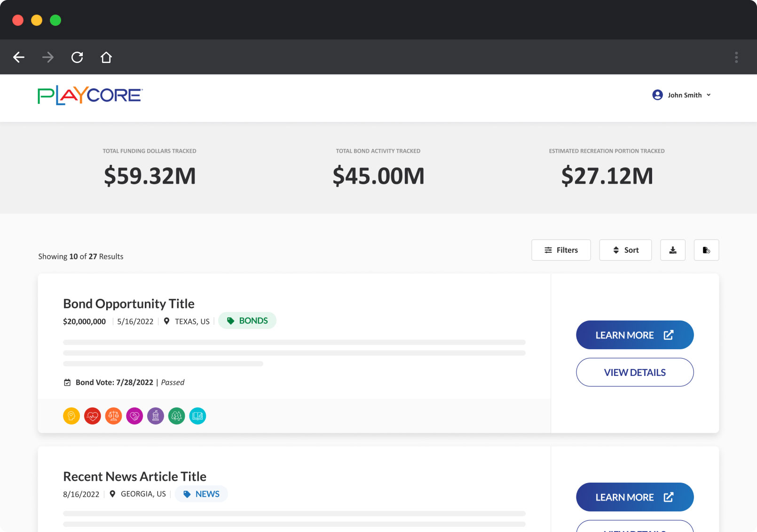View details of the Bond Opportunity
Image resolution: width=757 pixels, height=532 pixels.
(x=635, y=372)
